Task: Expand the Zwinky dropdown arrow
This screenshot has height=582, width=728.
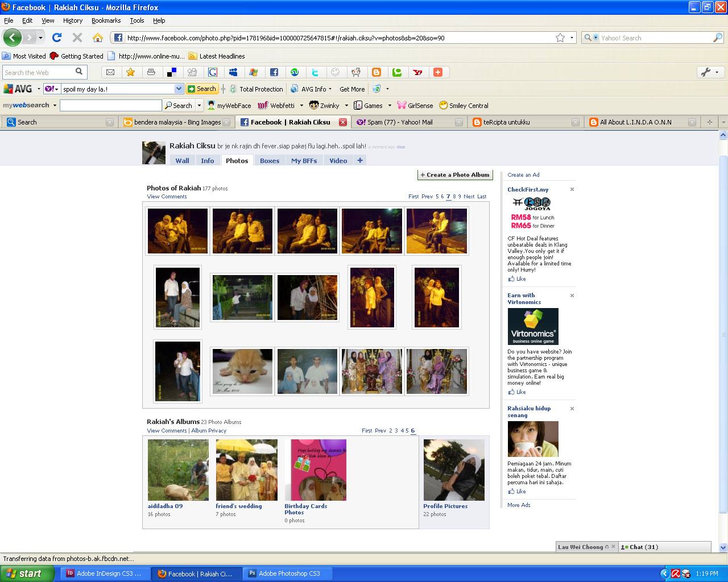Action: (346, 106)
